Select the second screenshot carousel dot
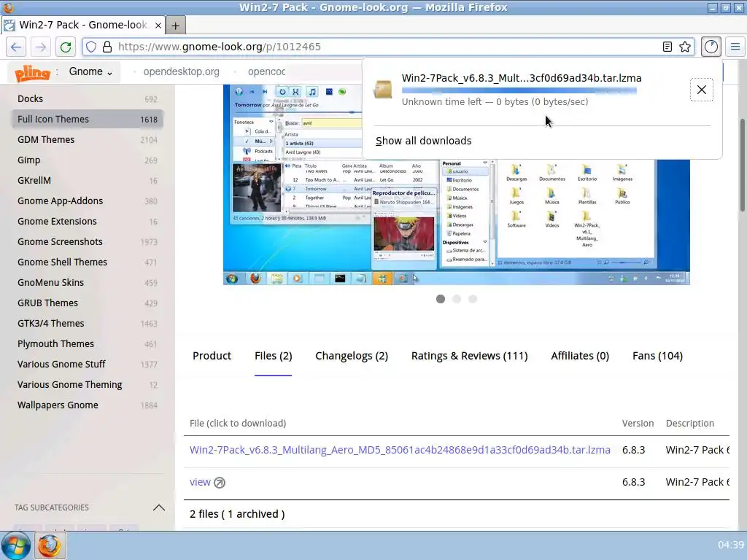The width and height of the screenshot is (747, 560). pos(457,299)
